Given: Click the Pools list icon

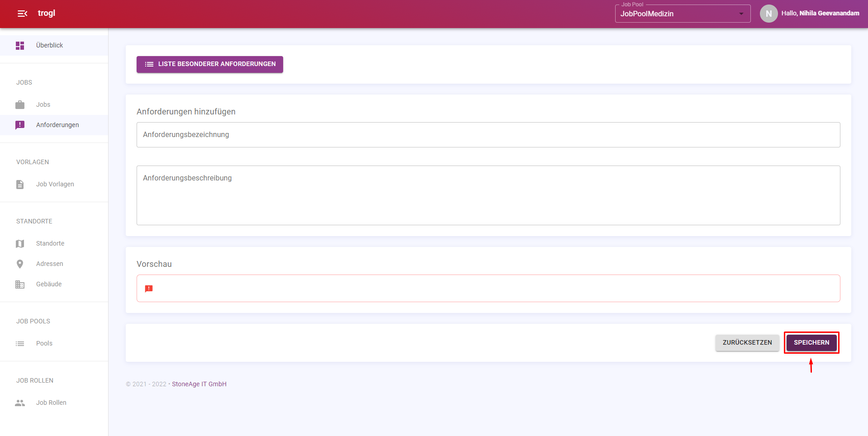Looking at the screenshot, I should (x=20, y=344).
